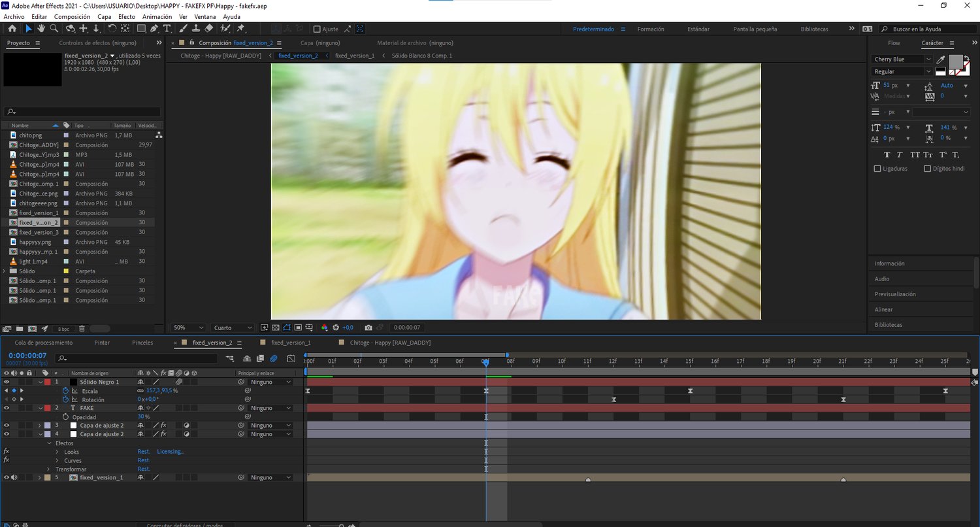980x527 pixels.
Task: Open the 50% magnification dropdown
Action: tap(188, 328)
